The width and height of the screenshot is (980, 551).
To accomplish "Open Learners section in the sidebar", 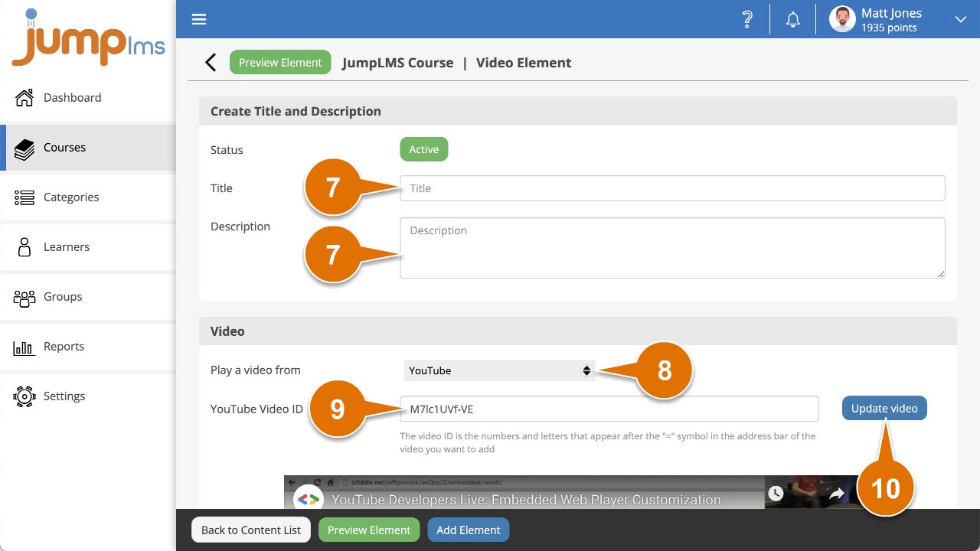I will [88, 246].
